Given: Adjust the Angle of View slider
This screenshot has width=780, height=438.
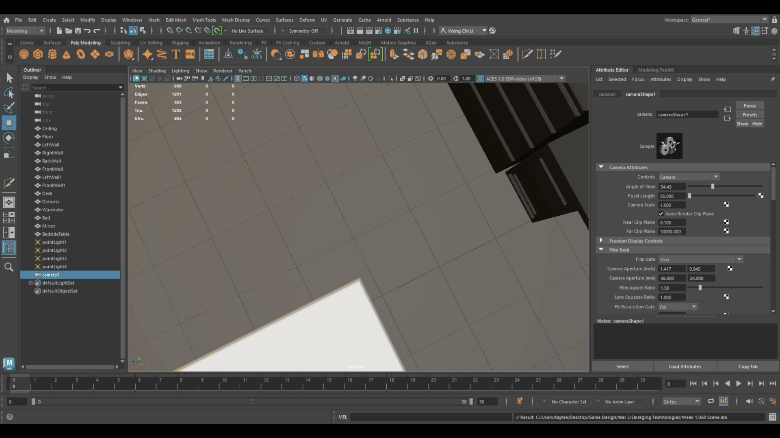Looking at the screenshot, I should tap(712, 186).
